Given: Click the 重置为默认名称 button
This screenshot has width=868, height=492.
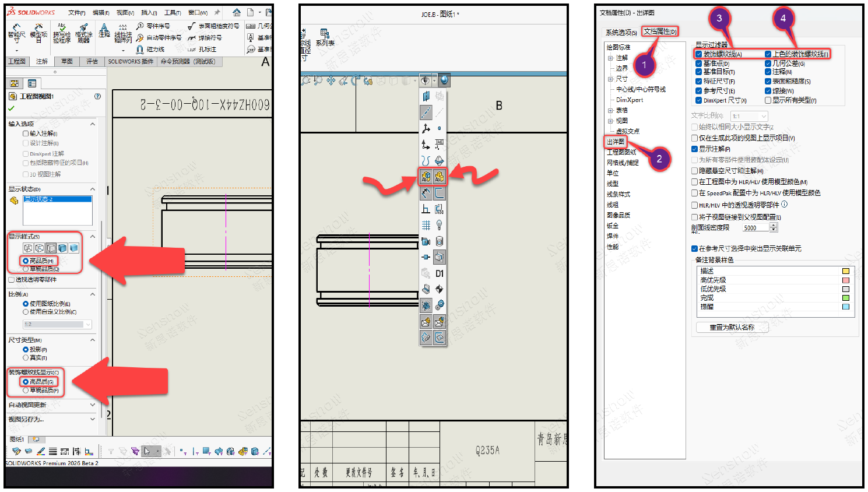Looking at the screenshot, I should coord(732,328).
